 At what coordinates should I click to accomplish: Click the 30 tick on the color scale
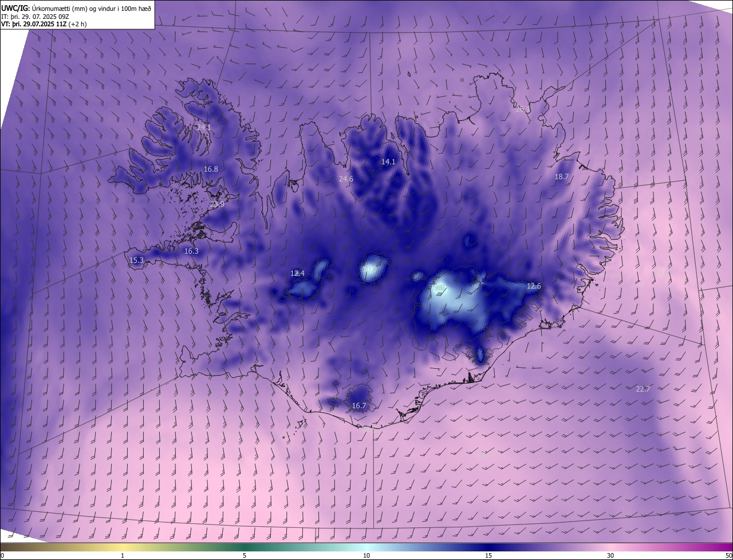[x=610, y=555]
